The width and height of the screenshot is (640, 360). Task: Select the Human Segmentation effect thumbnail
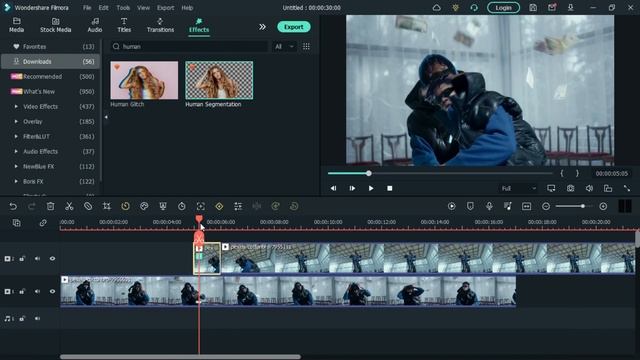tap(219, 80)
